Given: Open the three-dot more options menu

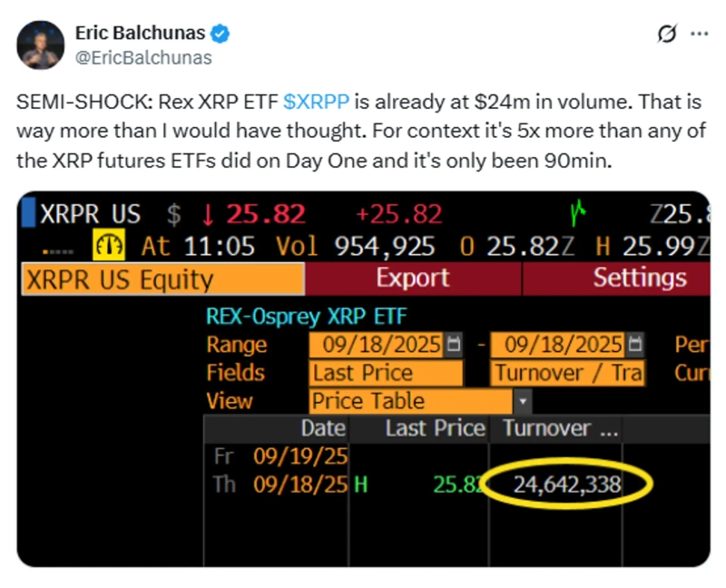Looking at the screenshot, I should (700, 34).
